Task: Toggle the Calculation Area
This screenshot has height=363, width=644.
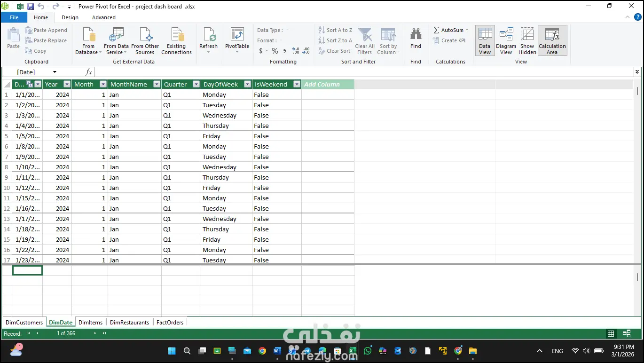Action: click(552, 41)
